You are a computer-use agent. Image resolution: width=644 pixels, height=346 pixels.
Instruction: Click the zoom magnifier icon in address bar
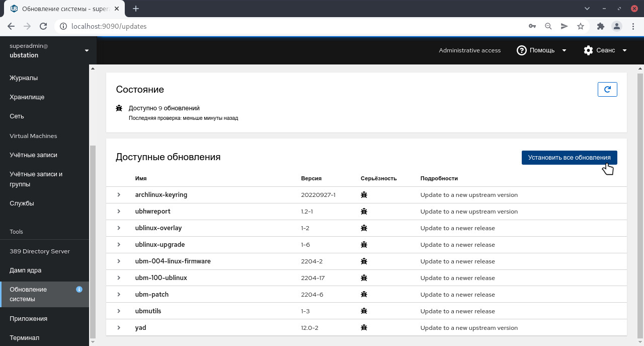click(548, 26)
